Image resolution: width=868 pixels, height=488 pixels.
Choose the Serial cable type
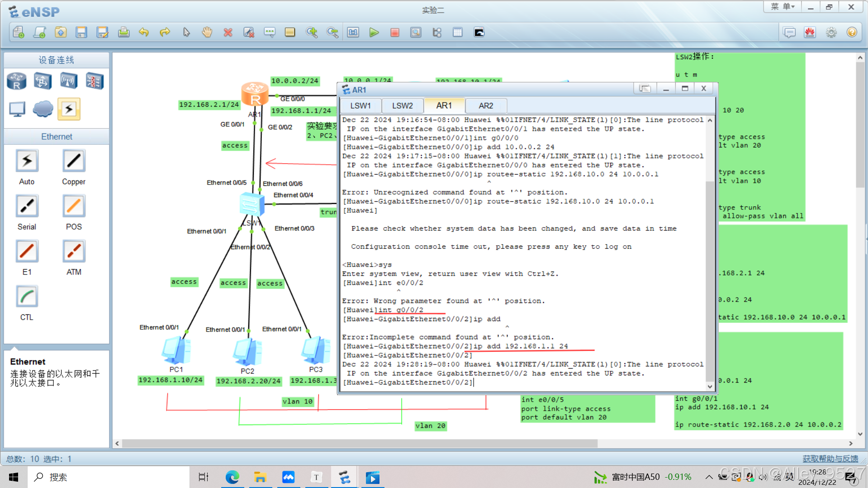click(x=27, y=206)
